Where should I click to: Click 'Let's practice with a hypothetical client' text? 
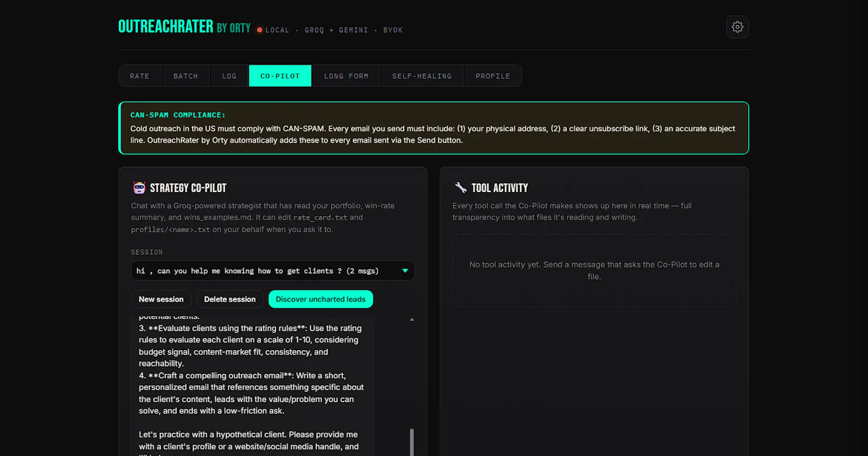point(213,435)
